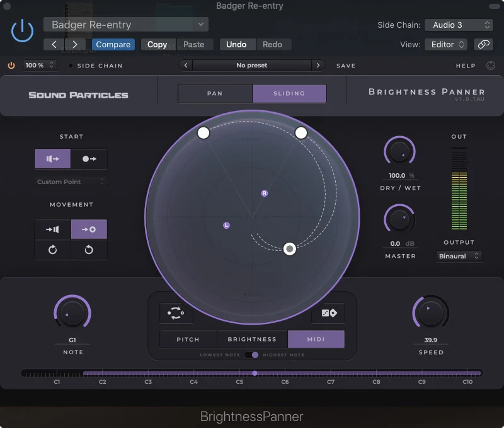Choose move-to-speaker movement mode
504x428 pixels.
click(53, 229)
